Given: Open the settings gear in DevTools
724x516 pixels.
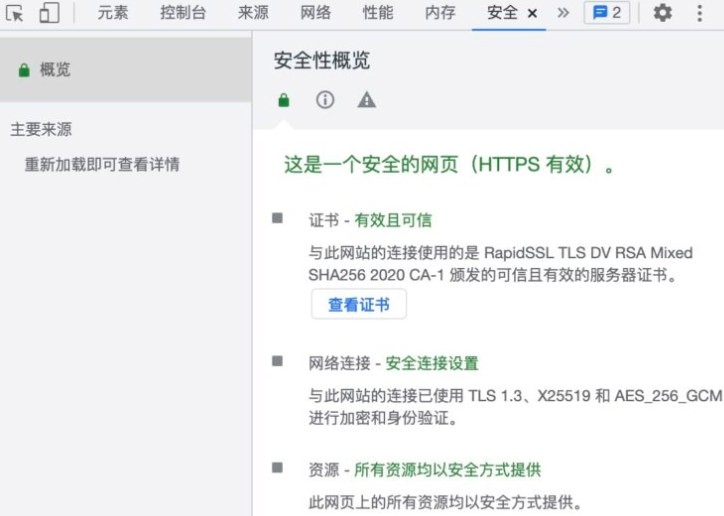Looking at the screenshot, I should pyautogui.click(x=663, y=13).
